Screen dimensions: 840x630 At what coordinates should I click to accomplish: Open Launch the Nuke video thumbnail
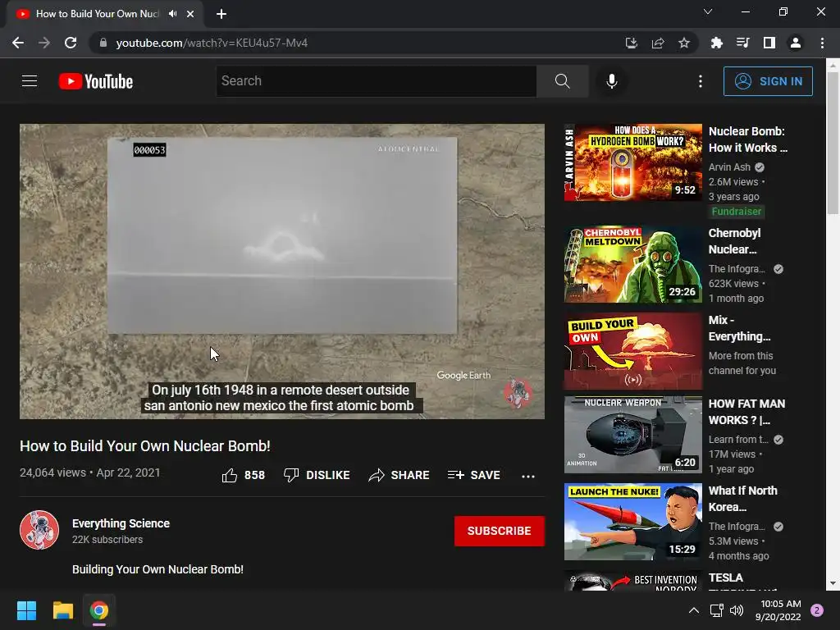(x=633, y=522)
